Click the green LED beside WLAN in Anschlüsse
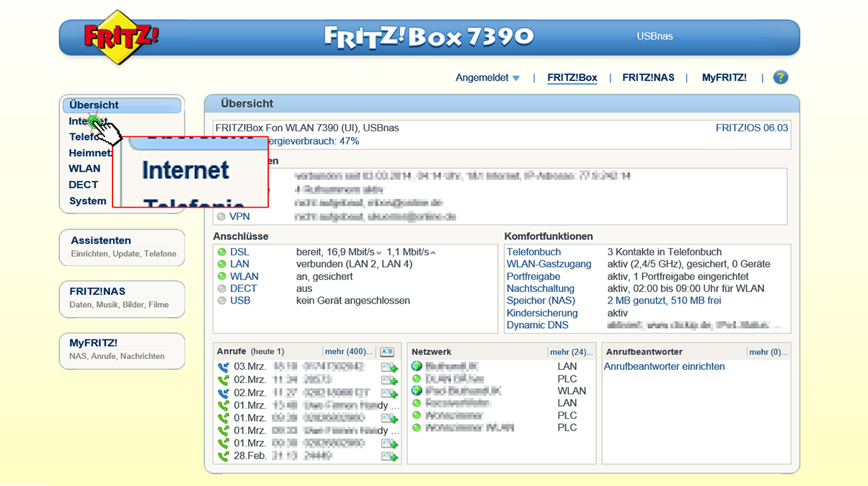This screenshot has width=868, height=486. (222, 277)
